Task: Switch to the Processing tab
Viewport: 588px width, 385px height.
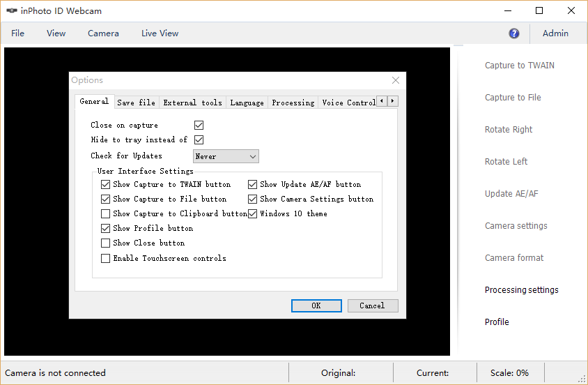Action: coord(293,103)
